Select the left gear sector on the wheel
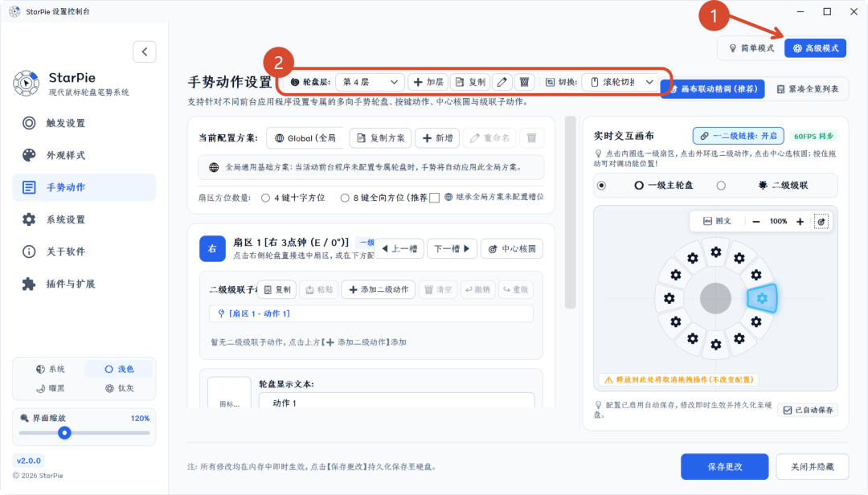 click(669, 298)
